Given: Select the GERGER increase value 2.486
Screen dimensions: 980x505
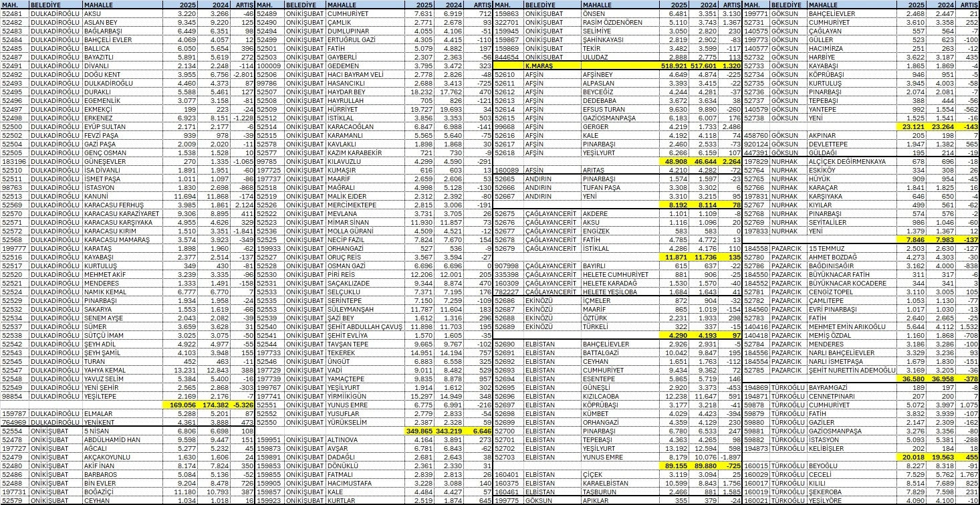Looking at the screenshot, I should click(731, 126).
